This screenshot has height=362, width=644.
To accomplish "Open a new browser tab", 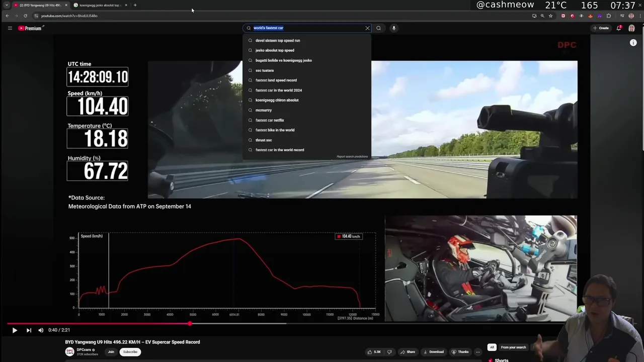I will coord(135,5).
